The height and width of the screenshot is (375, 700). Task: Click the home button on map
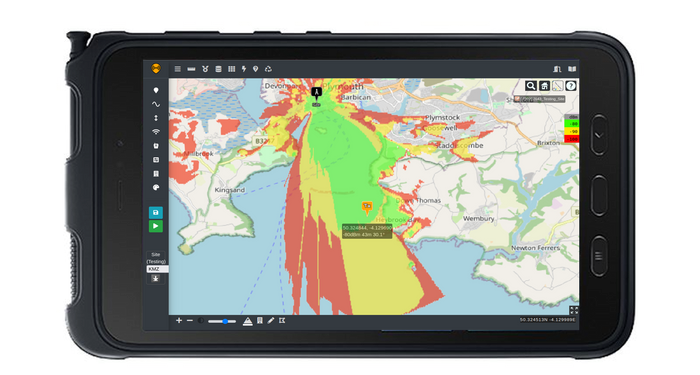coord(544,86)
